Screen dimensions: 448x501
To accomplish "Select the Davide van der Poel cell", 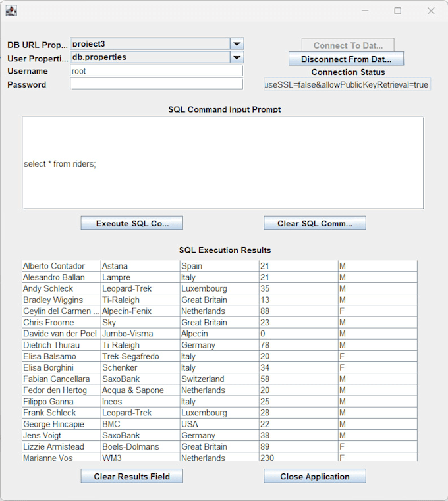I will pyautogui.click(x=61, y=334).
